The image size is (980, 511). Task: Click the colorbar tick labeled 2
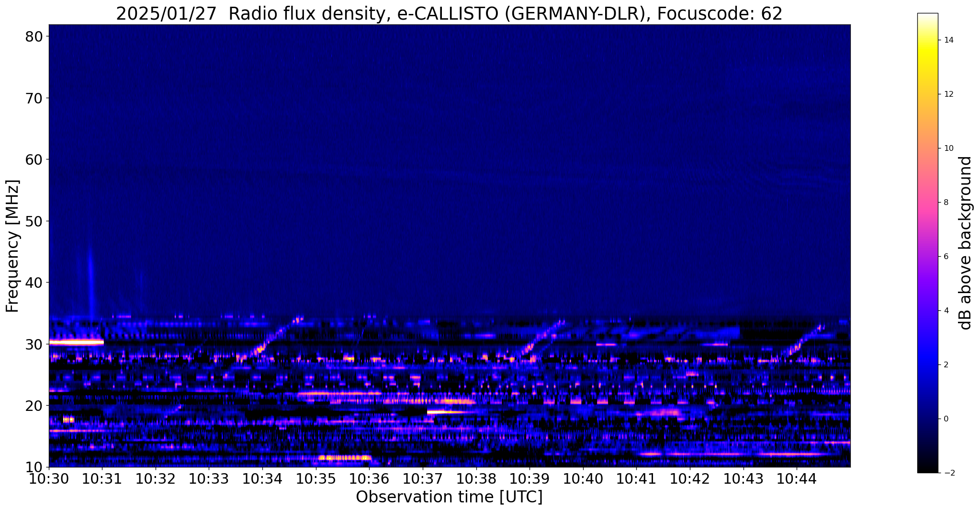coord(946,365)
